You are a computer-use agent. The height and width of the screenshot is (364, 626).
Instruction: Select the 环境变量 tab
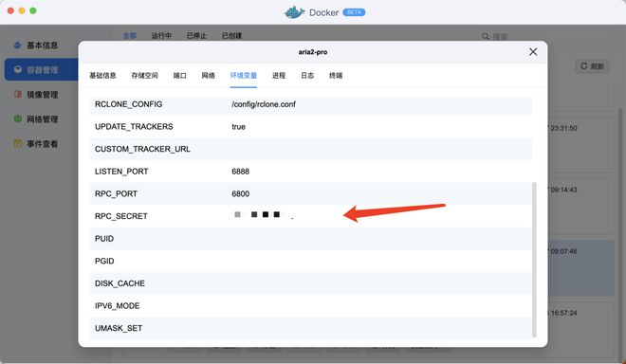coord(244,76)
